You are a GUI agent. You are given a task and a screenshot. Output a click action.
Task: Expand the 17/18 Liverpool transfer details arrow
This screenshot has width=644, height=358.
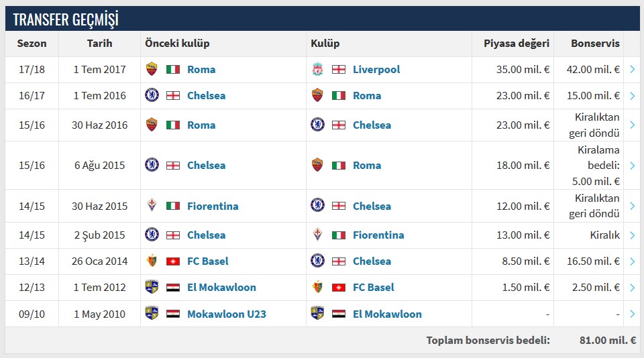point(633,69)
